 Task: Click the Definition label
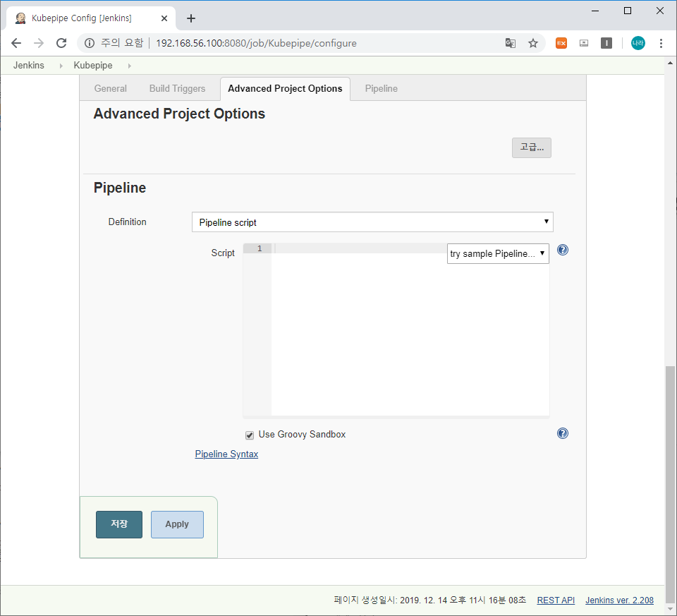pyautogui.click(x=128, y=222)
